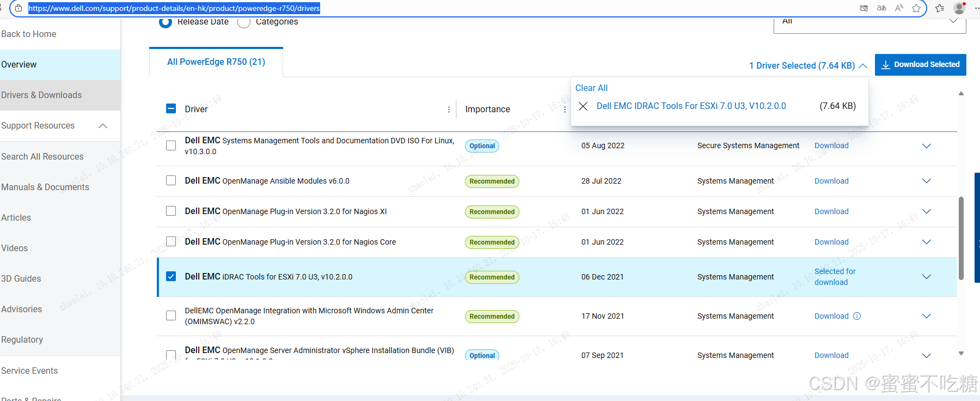Screen dimensions: 980x401
Task: Remove iDRAC Tools driver with X icon
Action: [583, 106]
